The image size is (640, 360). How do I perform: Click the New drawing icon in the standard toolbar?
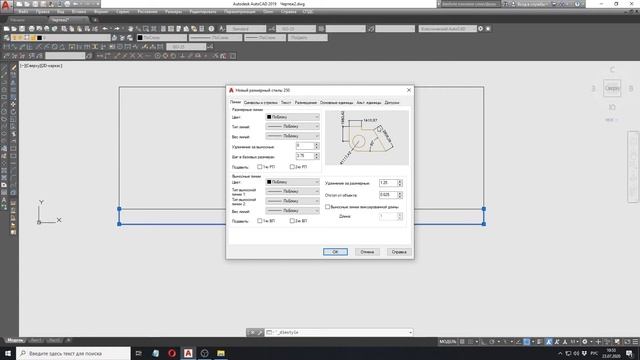click(7, 29)
